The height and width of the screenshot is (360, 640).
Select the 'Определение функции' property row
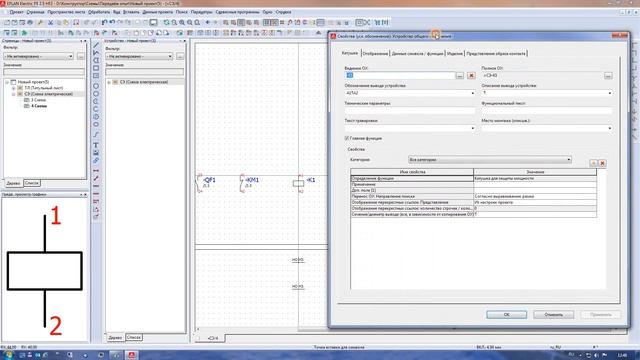point(473,178)
